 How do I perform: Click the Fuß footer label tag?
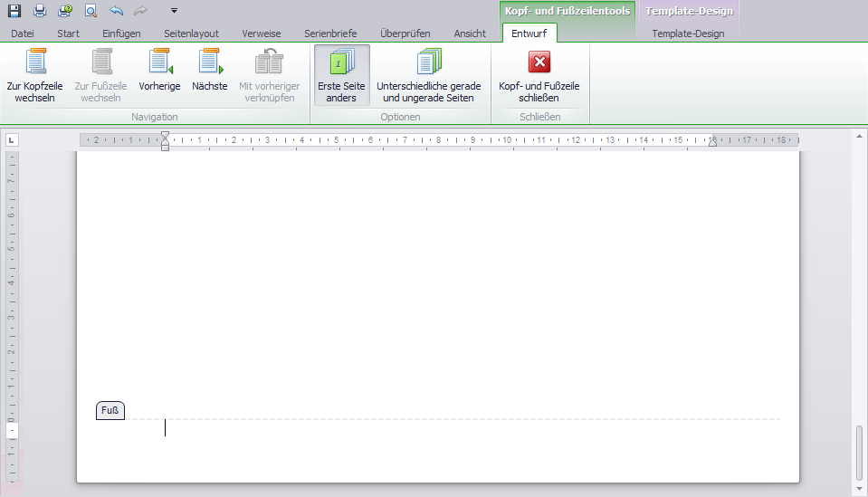(110, 410)
